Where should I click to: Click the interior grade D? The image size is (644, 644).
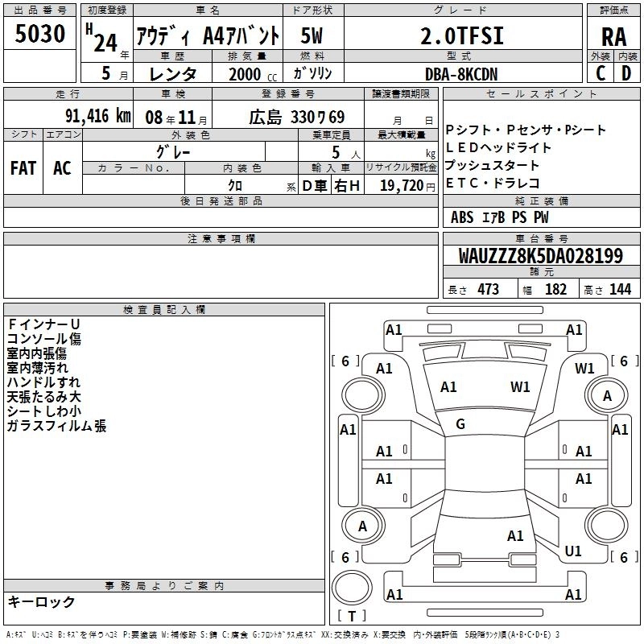coord(626,72)
